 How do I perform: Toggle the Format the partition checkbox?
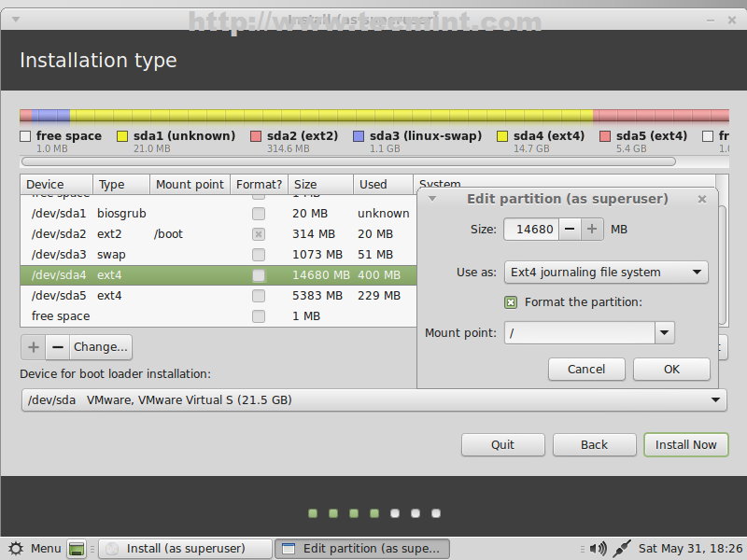click(511, 302)
